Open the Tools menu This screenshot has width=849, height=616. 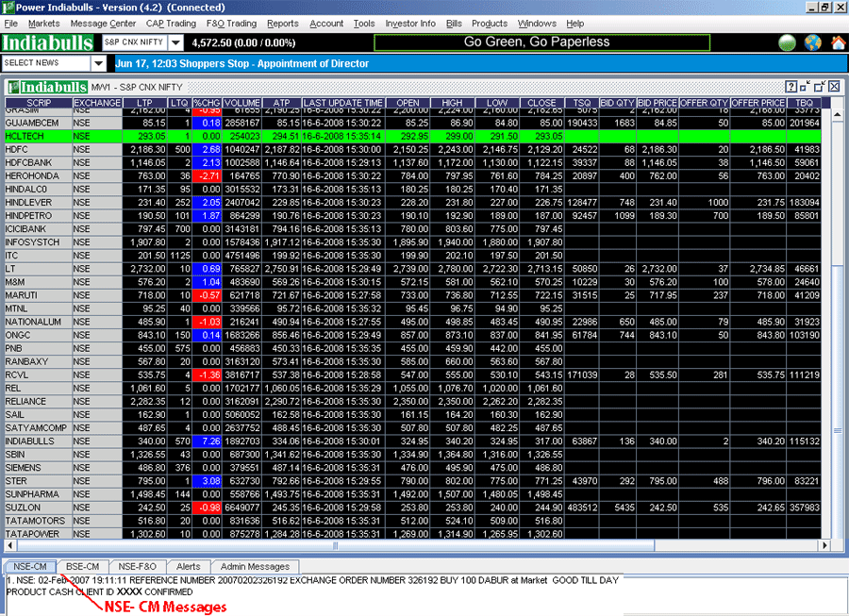point(364,24)
